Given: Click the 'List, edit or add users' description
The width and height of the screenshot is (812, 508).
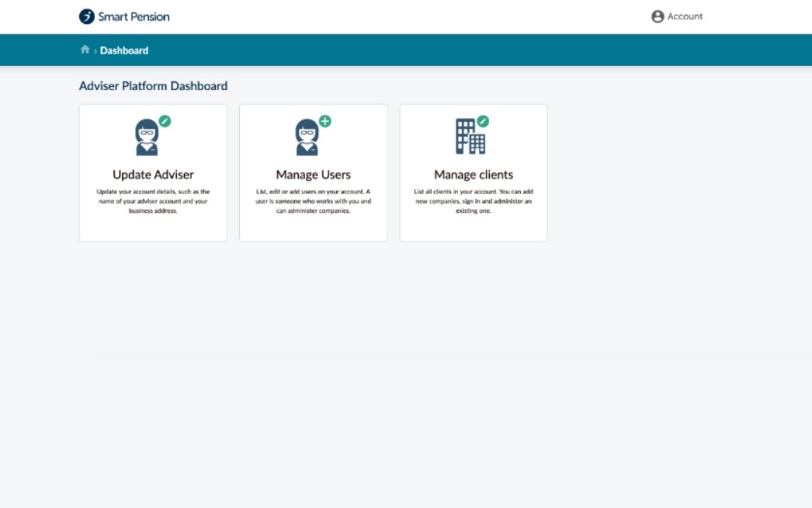Looking at the screenshot, I should (314, 201).
